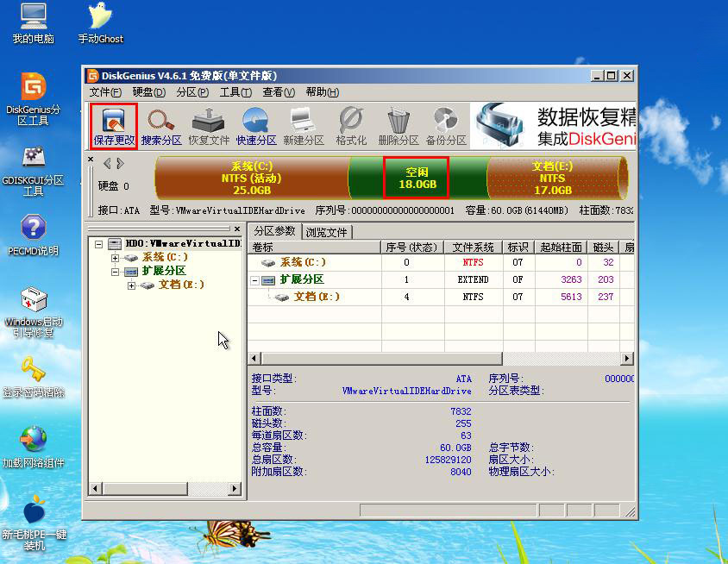The image size is (728, 564).
Task: Click the 恢复文件 recover files icon
Action: coord(209,126)
